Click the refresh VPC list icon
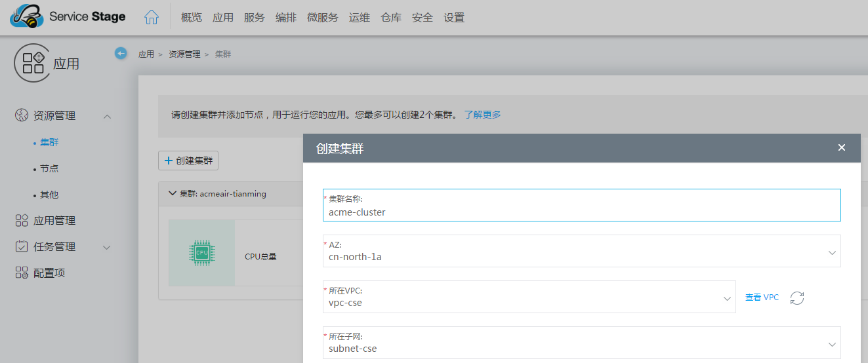Image resolution: width=868 pixels, height=363 pixels. pyautogui.click(x=796, y=297)
